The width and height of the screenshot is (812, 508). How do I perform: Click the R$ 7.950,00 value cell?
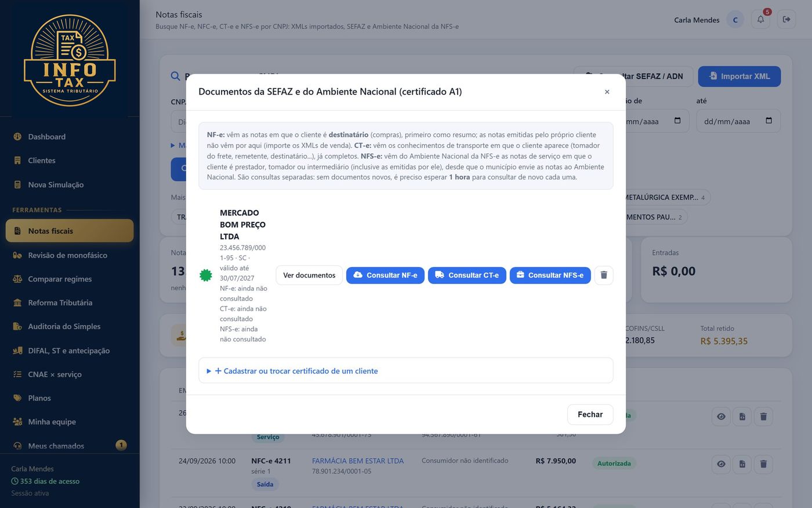click(x=556, y=460)
